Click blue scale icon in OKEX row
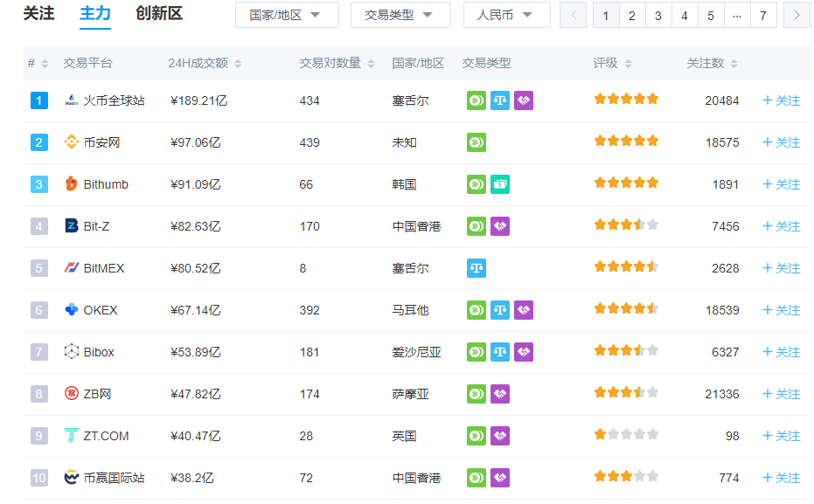 [x=500, y=310]
